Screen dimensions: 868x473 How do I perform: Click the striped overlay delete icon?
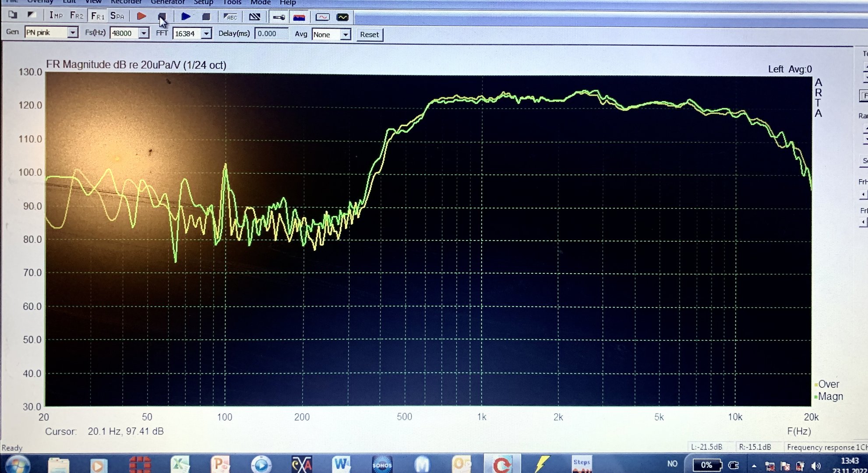coord(254,17)
